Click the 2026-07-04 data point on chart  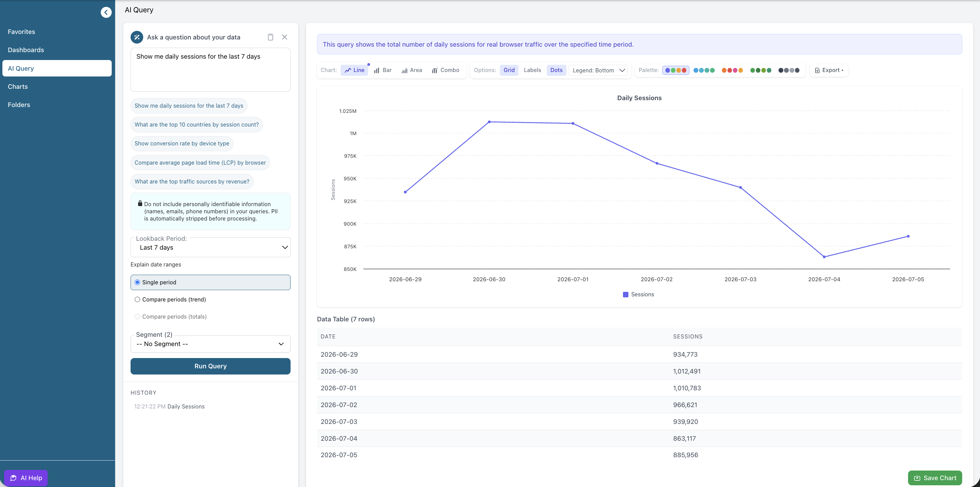(x=824, y=257)
